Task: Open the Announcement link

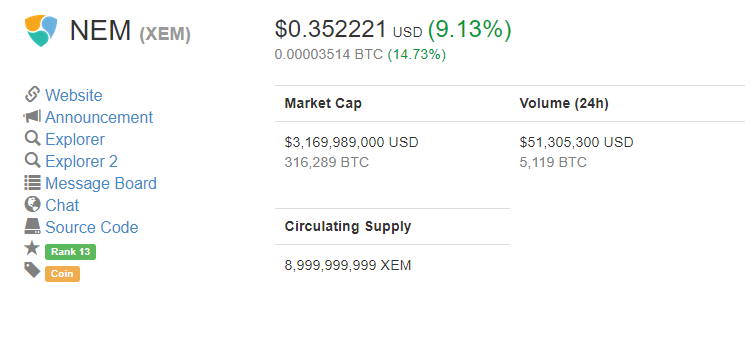Action: (99, 117)
